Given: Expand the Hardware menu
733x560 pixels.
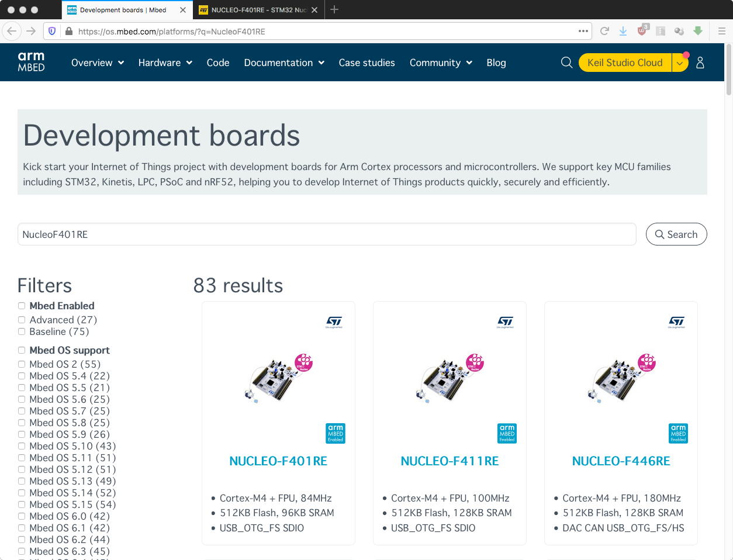Looking at the screenshot, I should pos(165,63).
